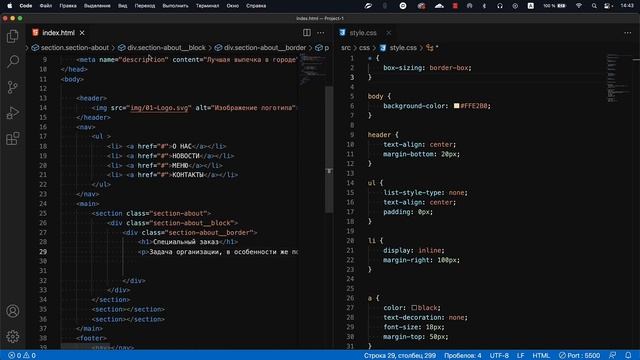Open the Code application menu

point(26,6)
